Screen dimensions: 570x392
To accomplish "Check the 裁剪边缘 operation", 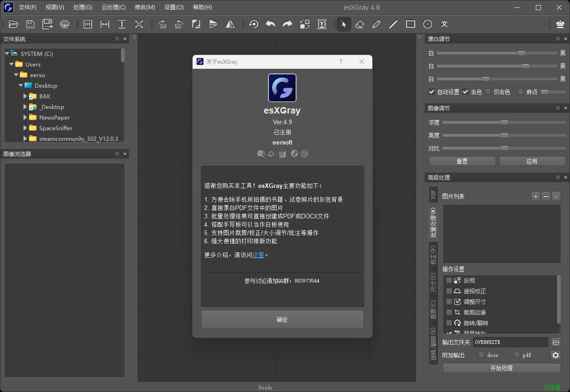I will point(449,313).
